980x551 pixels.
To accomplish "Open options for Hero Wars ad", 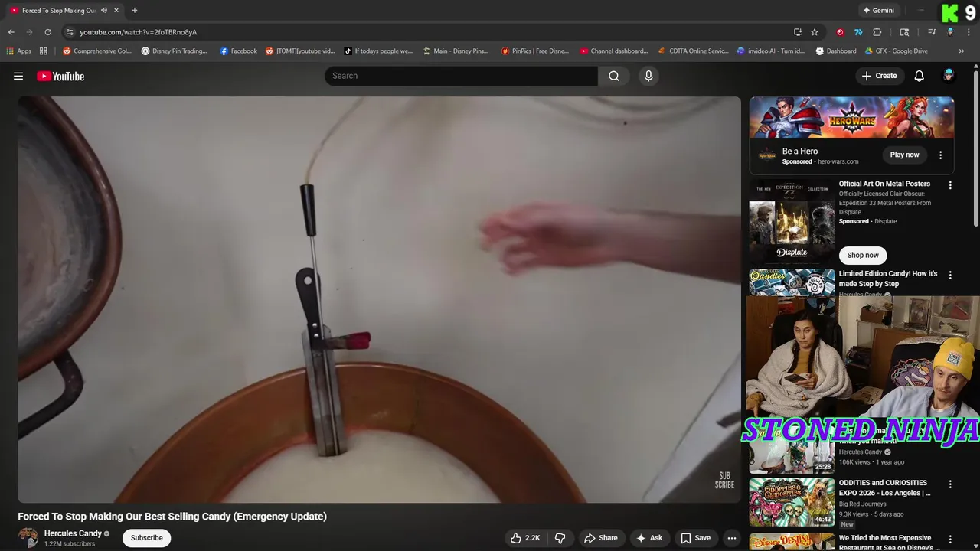I will coord(941,155).
